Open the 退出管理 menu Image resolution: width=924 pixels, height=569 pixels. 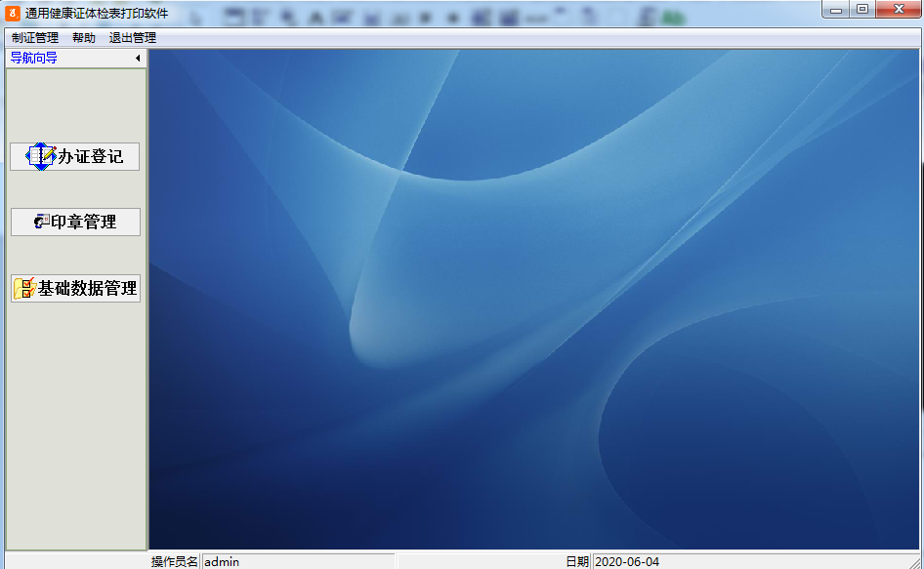133,38
